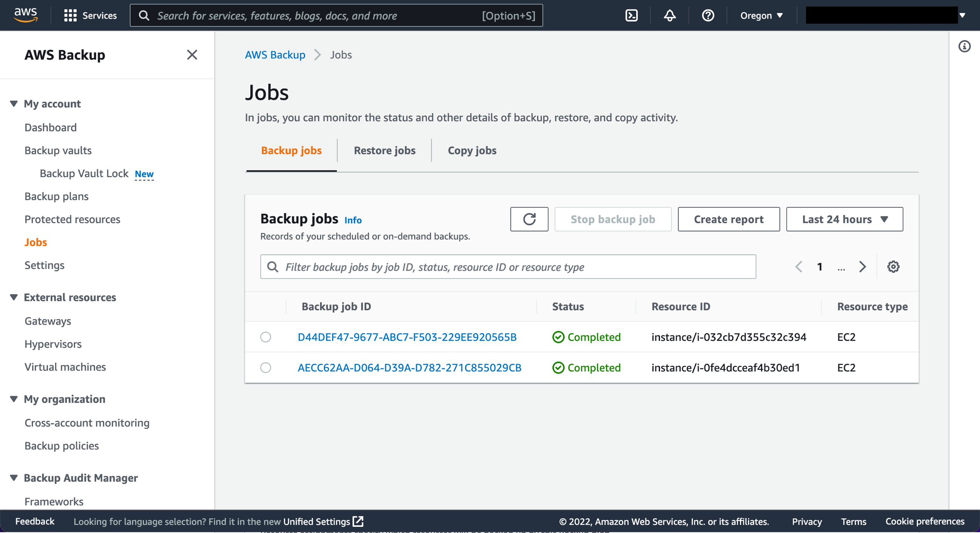
Task: Select radio button for job D44DEF47-9677
Action: 265,337
